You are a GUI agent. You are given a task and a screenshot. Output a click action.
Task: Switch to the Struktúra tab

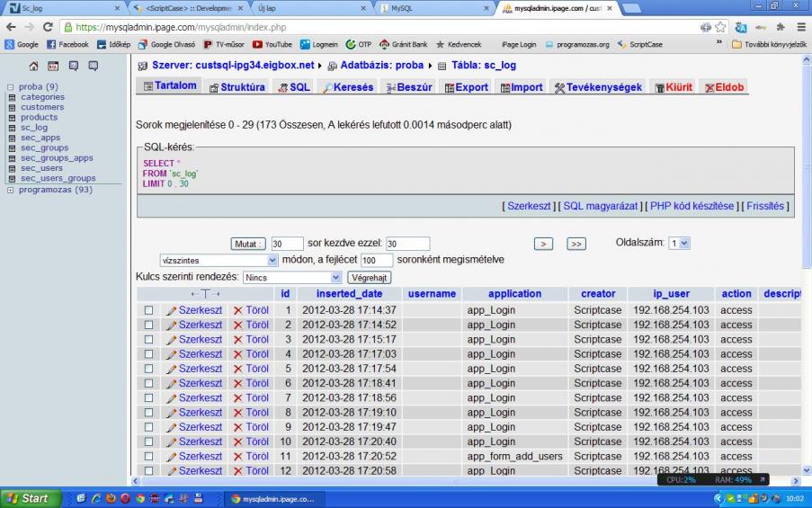[x=237, y=87]
